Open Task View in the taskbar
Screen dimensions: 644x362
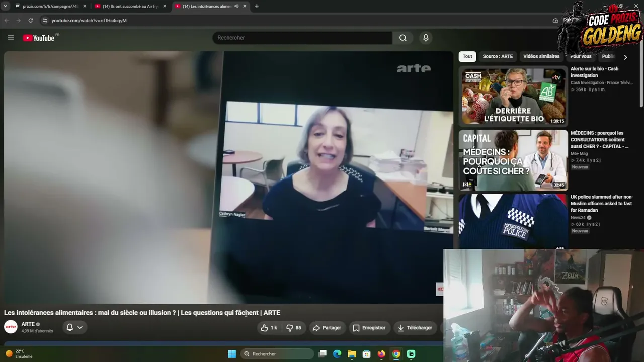pos(323,354)
